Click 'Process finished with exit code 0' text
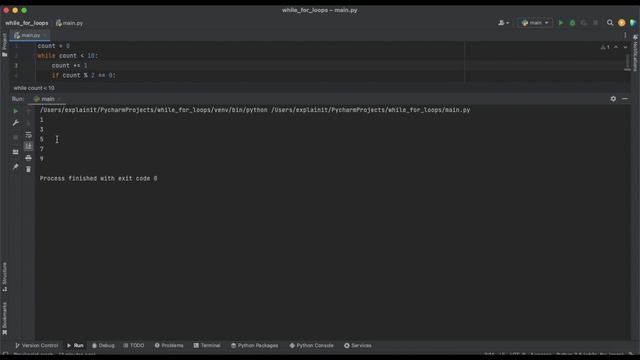The width and height of the screenshot is (640, 360). click(x=98, y=178)
